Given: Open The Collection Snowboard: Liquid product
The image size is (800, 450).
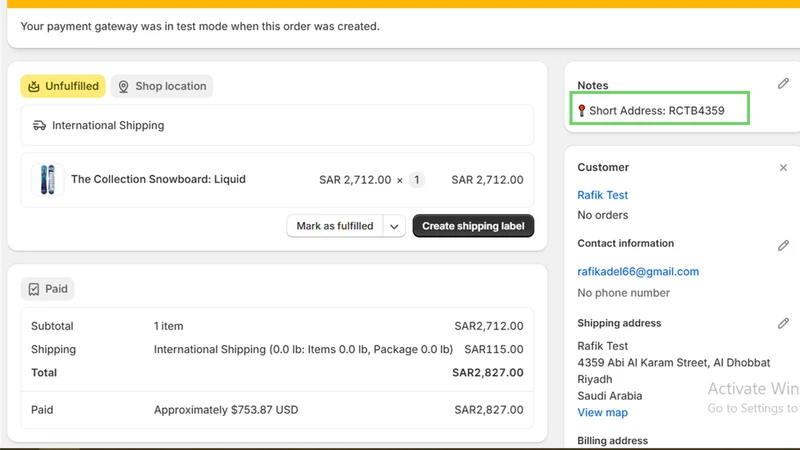Looking at the screenshot, I should (x=158, y=179).
